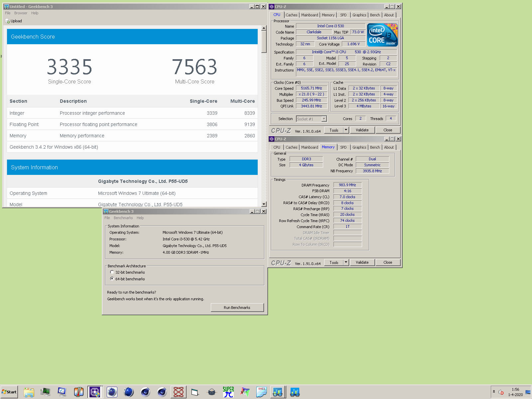Switch to CPU tab in CPU-Z memory window
The width and height of the screenshot is (532, 399).
click(277, 147)
